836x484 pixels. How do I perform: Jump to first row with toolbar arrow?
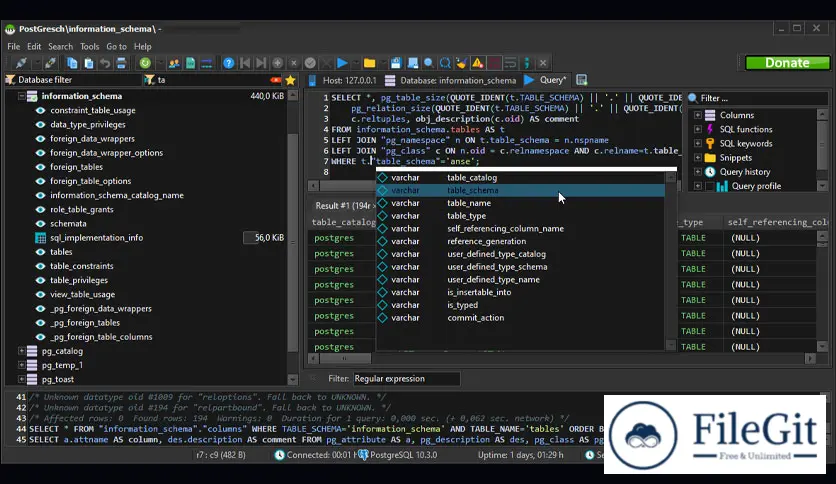[245, 63]
